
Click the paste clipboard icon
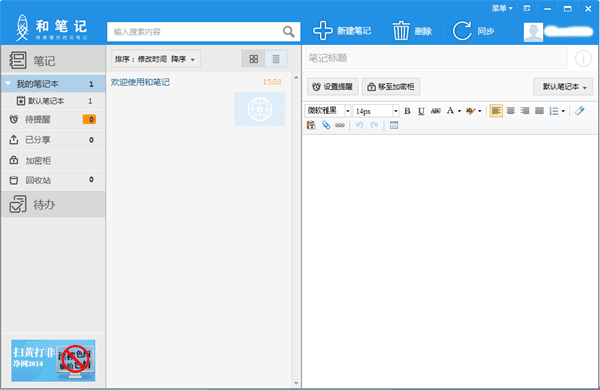tap(311, 125)
